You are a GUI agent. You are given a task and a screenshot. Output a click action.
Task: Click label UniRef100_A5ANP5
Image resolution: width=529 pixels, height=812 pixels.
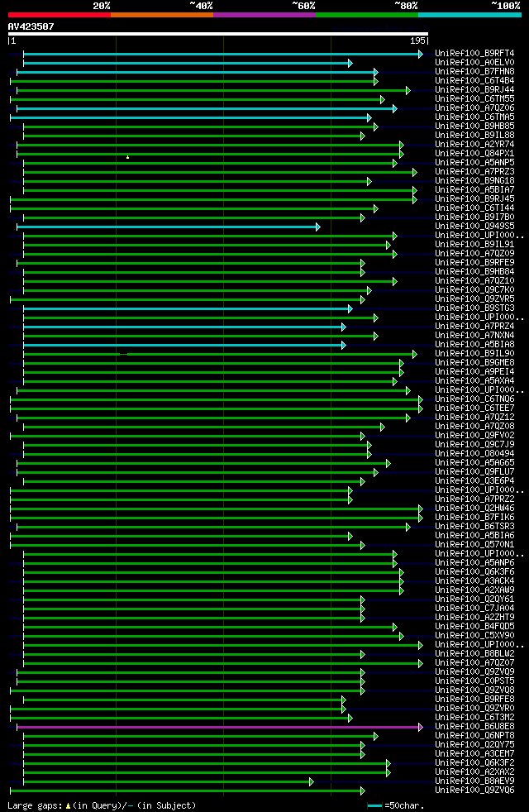click(474, 163)
